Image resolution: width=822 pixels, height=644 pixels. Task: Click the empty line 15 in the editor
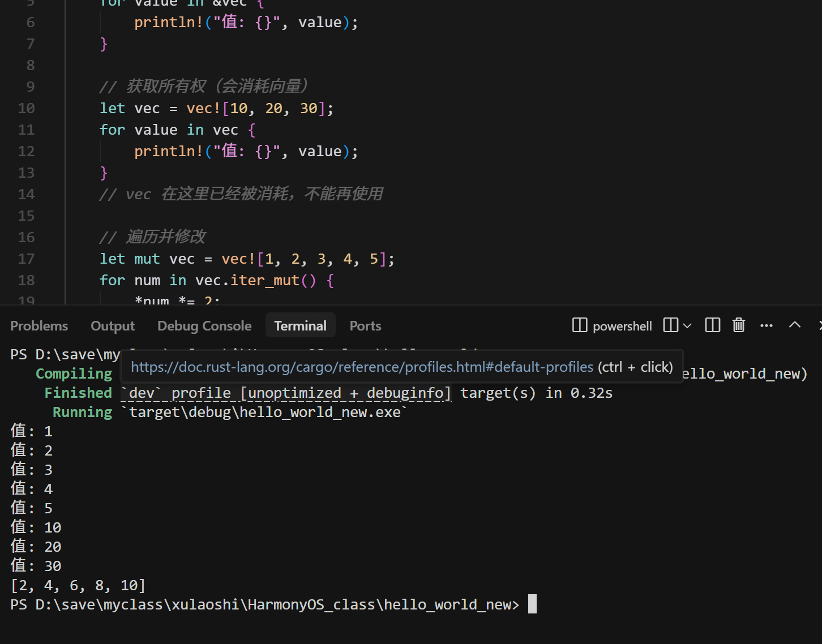pyautogui.click(x=443, y=216)
